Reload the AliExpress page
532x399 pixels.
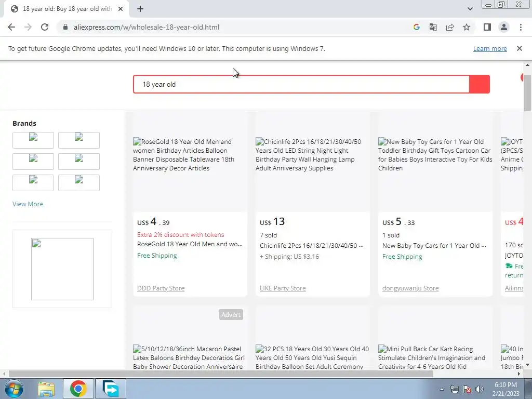(x=45, y=27)
